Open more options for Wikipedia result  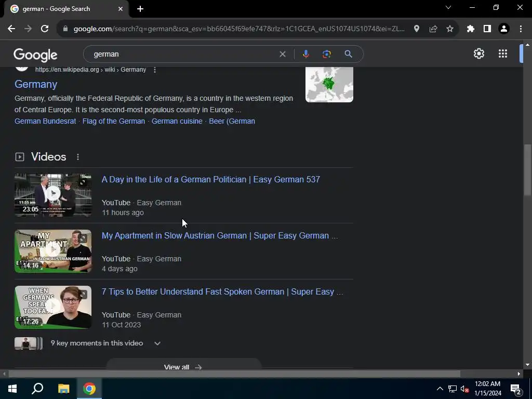click(155, 70)
